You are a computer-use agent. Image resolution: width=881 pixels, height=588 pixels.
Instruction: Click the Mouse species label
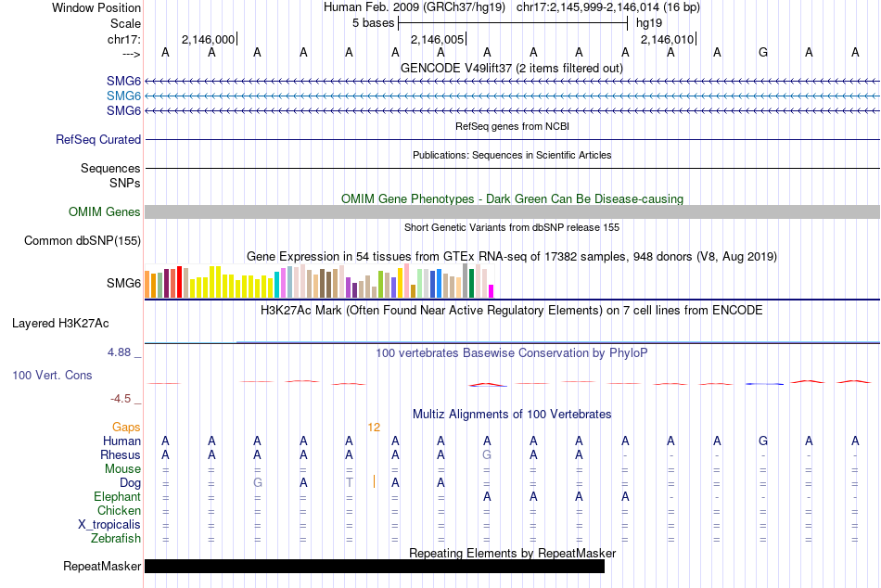click(122, 469)
